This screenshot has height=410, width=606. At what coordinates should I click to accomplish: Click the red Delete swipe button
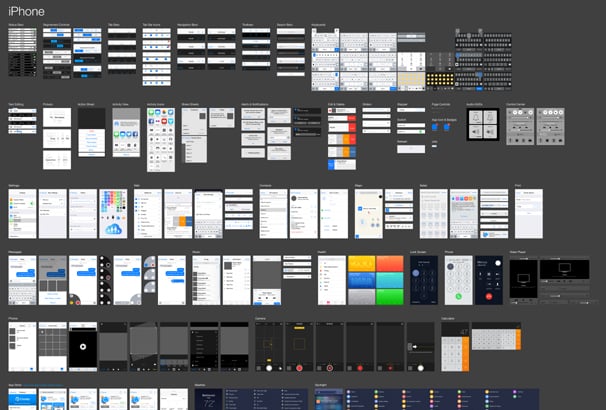click(352, 118)
